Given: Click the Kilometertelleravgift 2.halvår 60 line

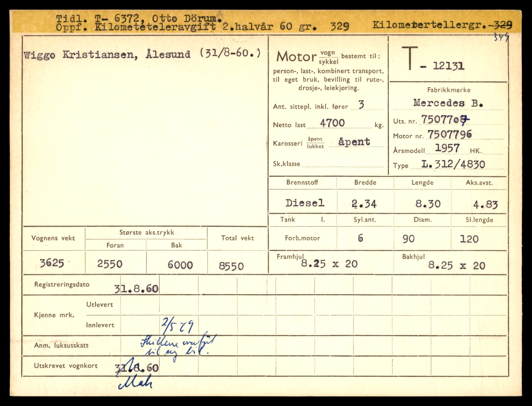Looking at the screenshot, I should click(x=203, y=26).
